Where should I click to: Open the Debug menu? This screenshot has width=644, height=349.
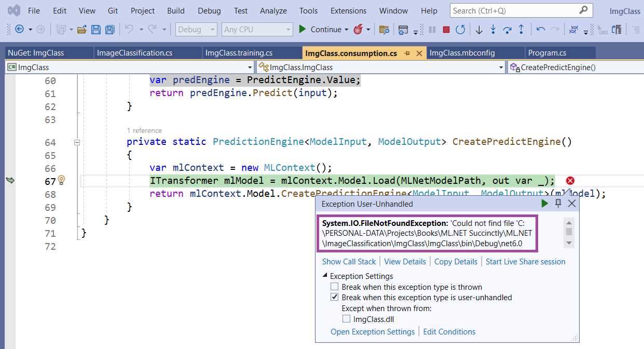tap(209, 10)
